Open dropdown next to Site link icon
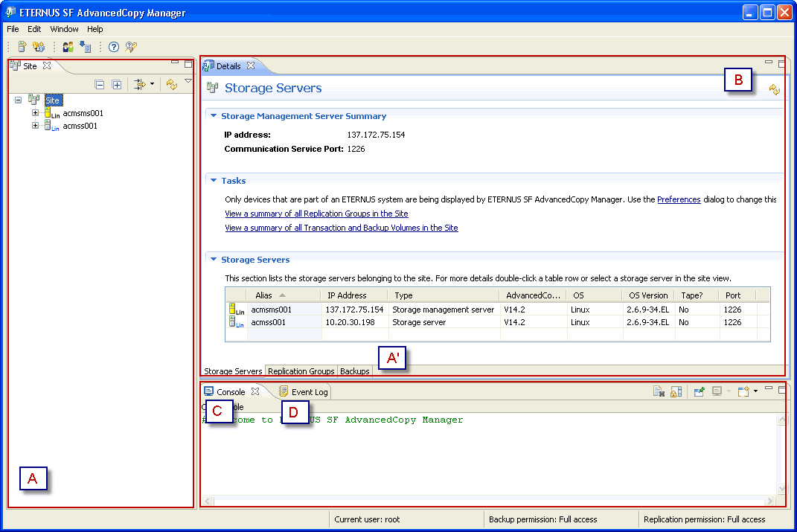This screenshot has width=797, height=532. [152, 84]
